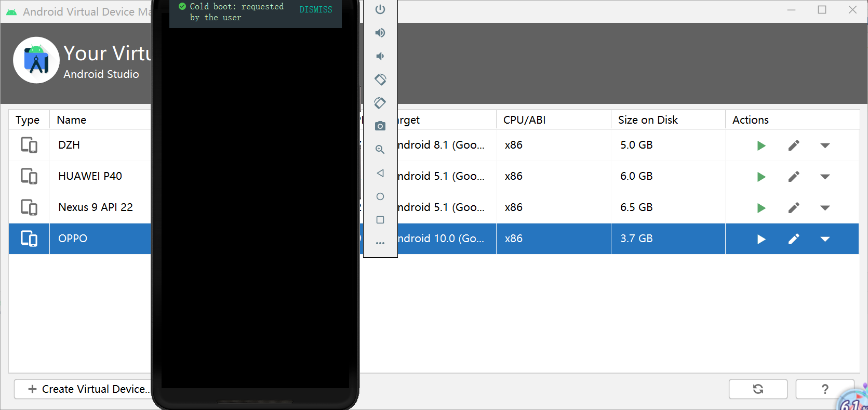Edit the DZH device with pencil icon
Image resolution: width=868 pixels, height=410 pixels.
[x=794, y=146]
